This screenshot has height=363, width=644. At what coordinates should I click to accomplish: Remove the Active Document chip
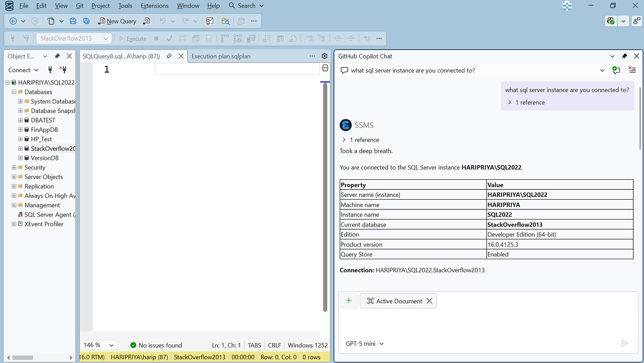[x=429, y=301]
